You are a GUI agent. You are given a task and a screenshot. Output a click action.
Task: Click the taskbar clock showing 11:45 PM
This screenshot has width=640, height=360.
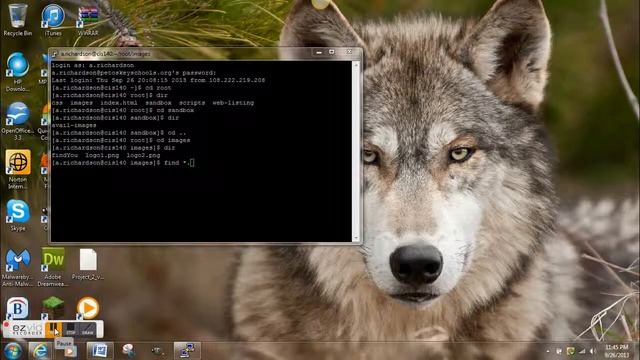click(x=617, y=351)
